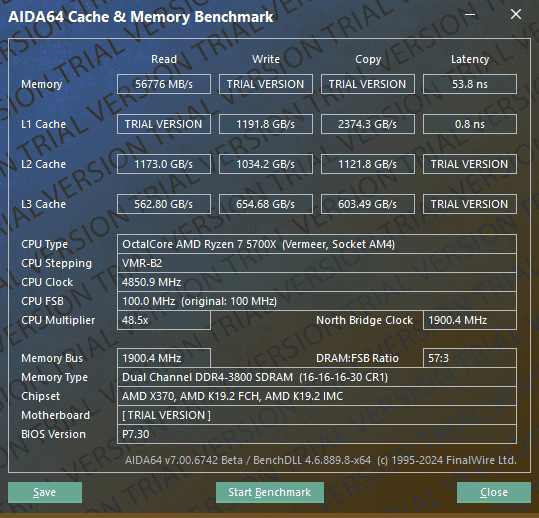Select L1 Cache Write 1191.8 GB/s
539x518 pixels.
[x=266, y=124]
